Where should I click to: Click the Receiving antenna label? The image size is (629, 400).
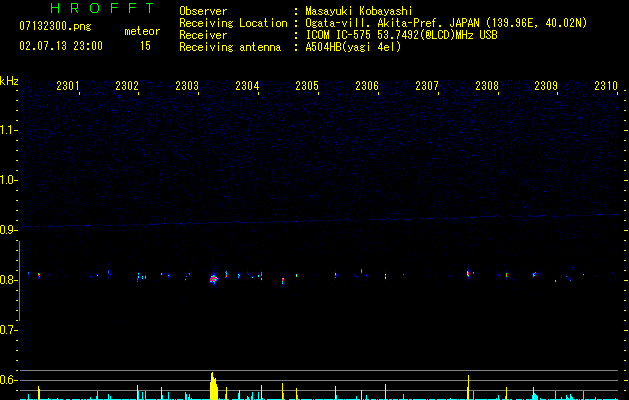click(x=230, y=47)
